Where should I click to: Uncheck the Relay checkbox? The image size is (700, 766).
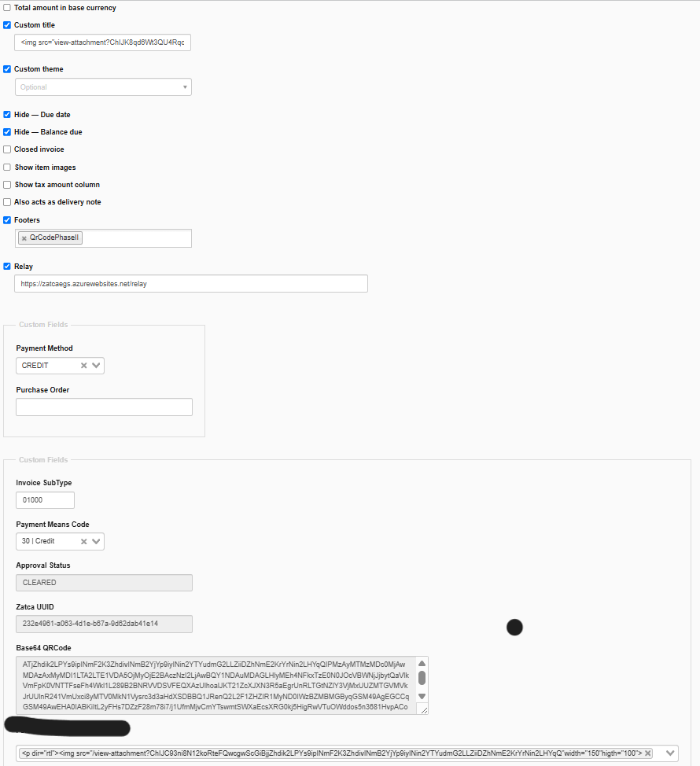coord(7,267)
